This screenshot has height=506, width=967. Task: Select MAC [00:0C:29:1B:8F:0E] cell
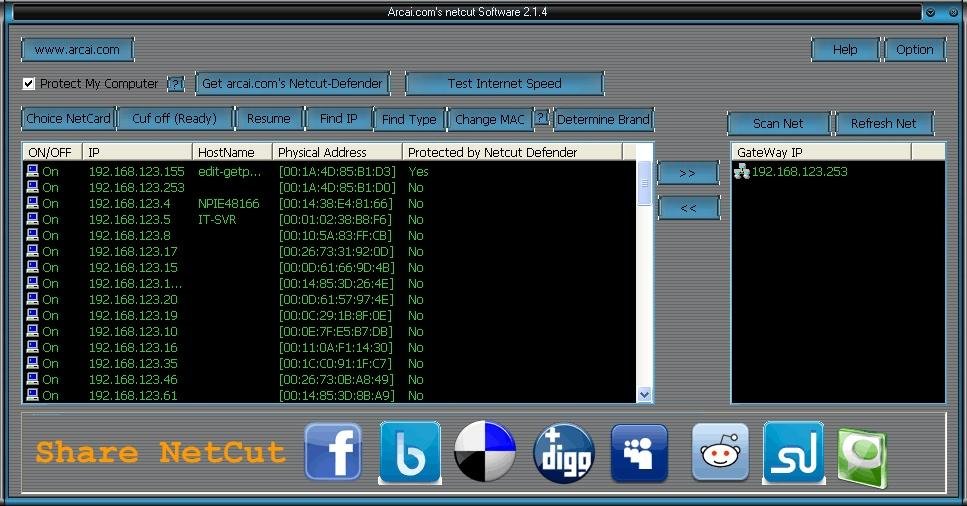[x=335, y=316]
